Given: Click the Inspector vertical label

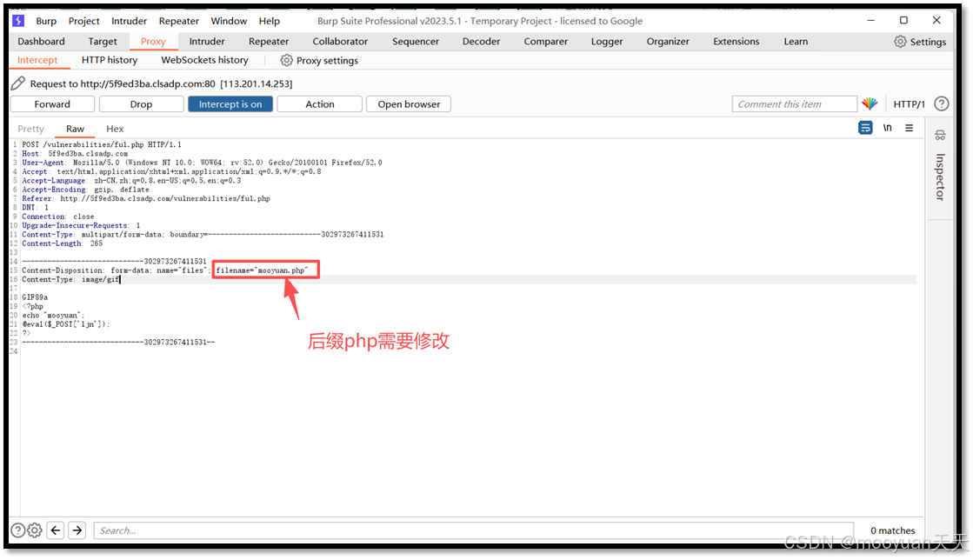Looking at the screenshot, I should [940, 177].
